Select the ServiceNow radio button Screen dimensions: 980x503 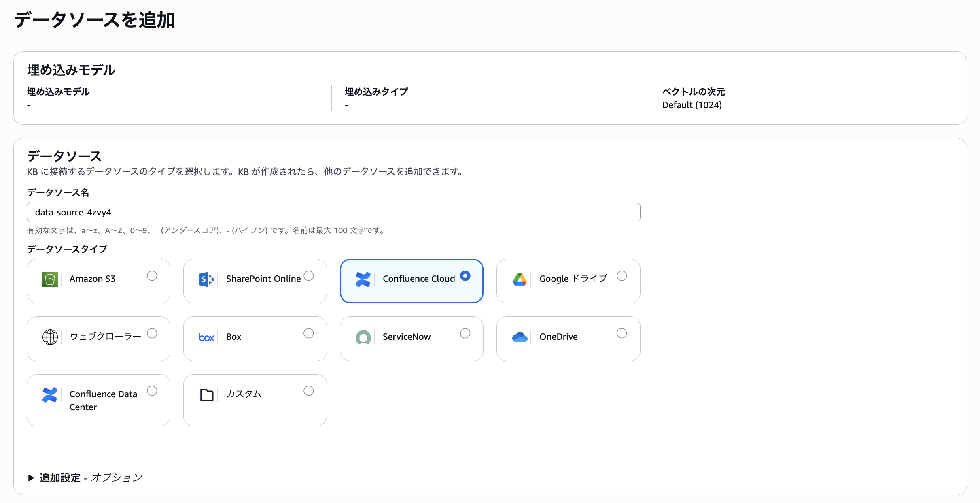pyautogui.click(x=465, y=333)
